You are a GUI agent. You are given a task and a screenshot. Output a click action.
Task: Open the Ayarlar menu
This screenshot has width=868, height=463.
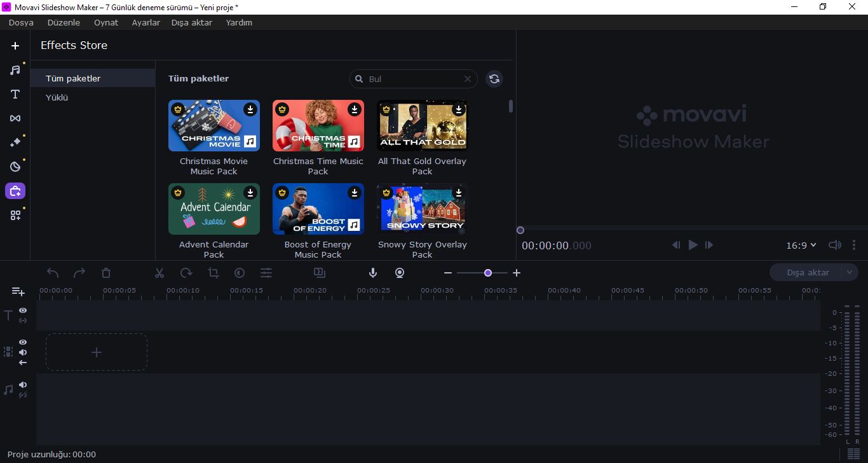(146, 22)
